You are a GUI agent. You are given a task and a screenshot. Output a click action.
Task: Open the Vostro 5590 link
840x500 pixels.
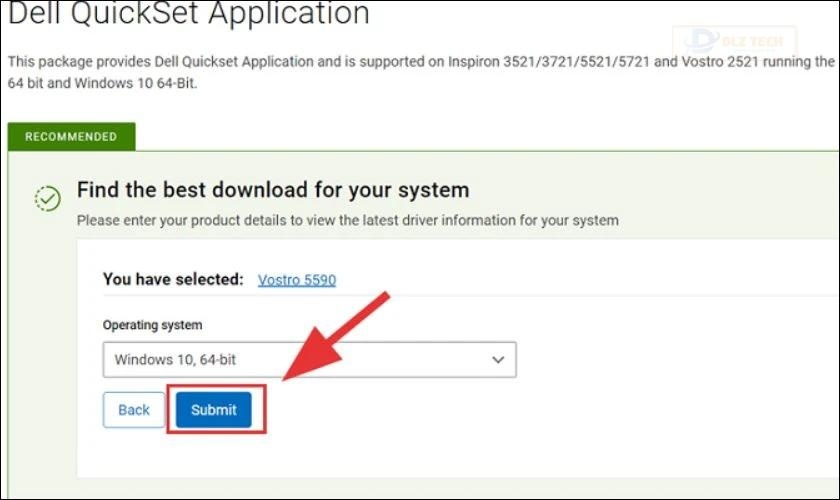coord(297,279)
